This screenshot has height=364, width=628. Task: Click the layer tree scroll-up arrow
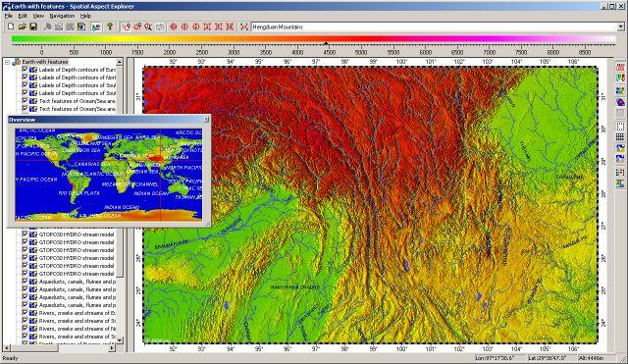(x=120, y=62)
